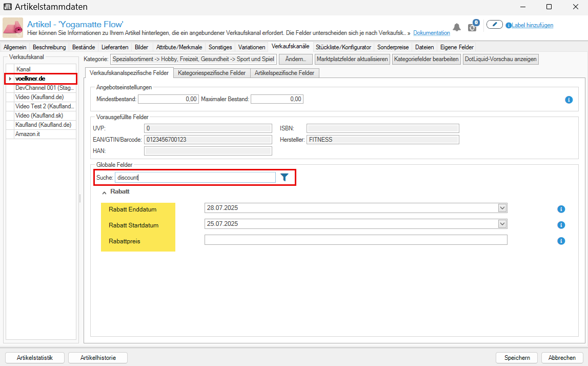Viewport: 588px width, 366px height.
Task: Click info icon next to Rabatt Enddatum
Action: pyautogui.click(x=561, y=209)
